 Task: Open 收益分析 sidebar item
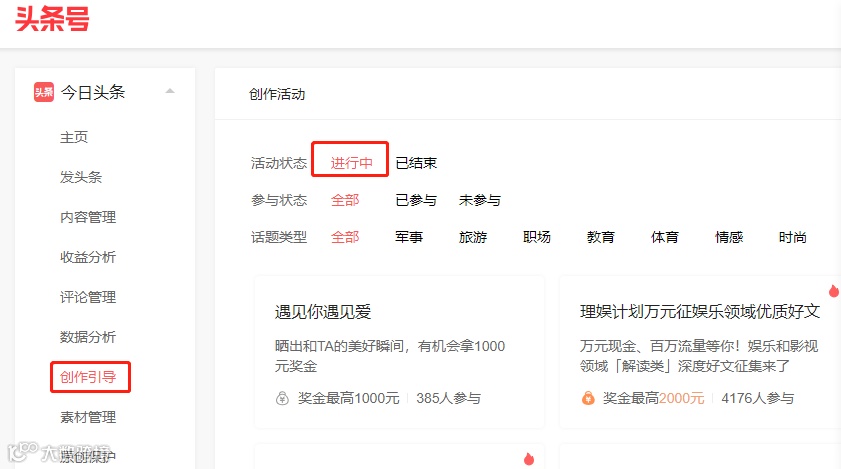(x=88, y=257)
